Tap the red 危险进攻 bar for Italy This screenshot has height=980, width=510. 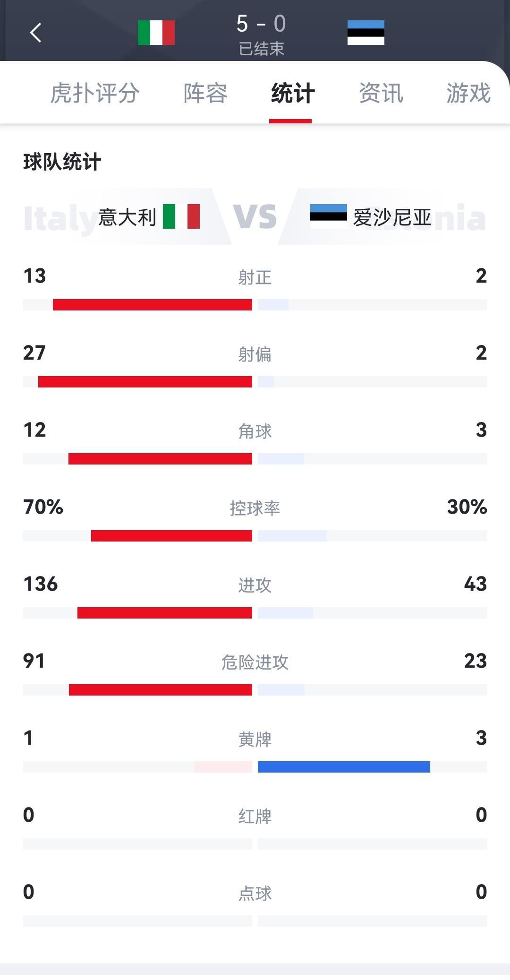[x=161, y=690]
